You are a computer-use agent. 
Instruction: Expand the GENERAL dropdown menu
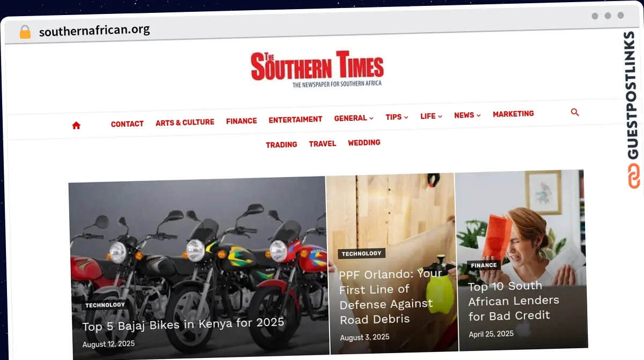click(354, 118)
